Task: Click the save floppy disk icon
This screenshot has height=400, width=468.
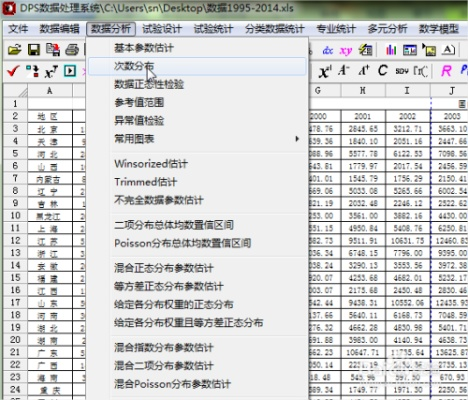Action: coord(34,50)
